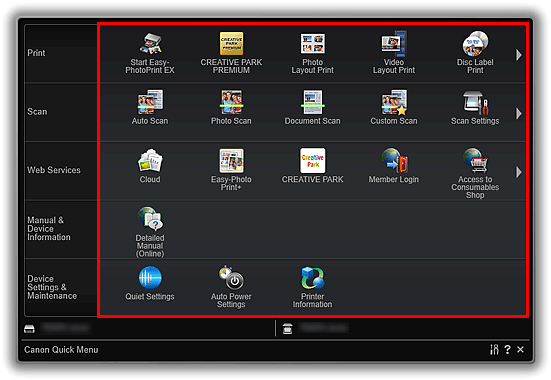
Task: Close the Canon Quick Menu window
Action: coord(520,349)
